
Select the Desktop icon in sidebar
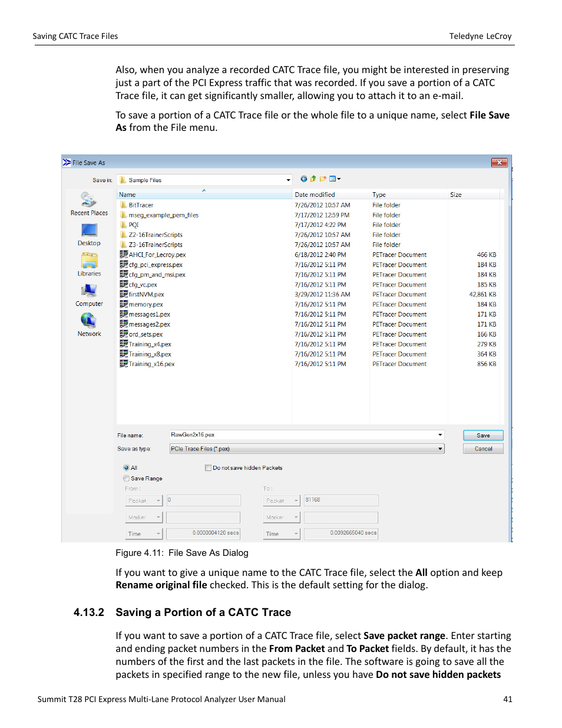pos(88,231)
